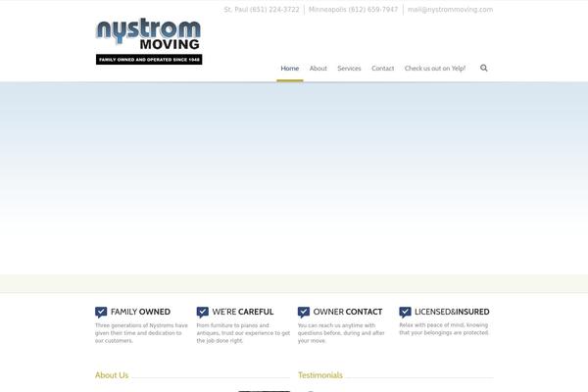Click the You can reach us anytime description
Screen dimensions: 588x392
click(x=341, y=333)
